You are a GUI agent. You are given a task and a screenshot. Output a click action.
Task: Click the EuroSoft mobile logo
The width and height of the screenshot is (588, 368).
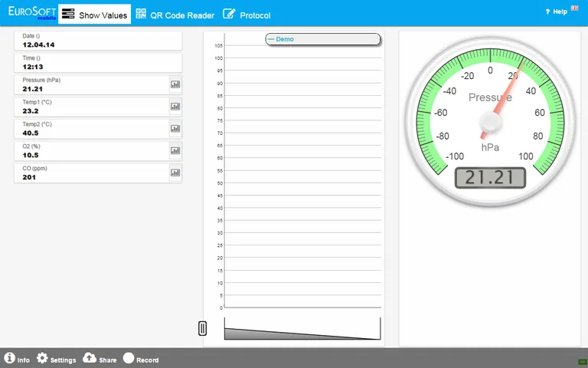32,13
